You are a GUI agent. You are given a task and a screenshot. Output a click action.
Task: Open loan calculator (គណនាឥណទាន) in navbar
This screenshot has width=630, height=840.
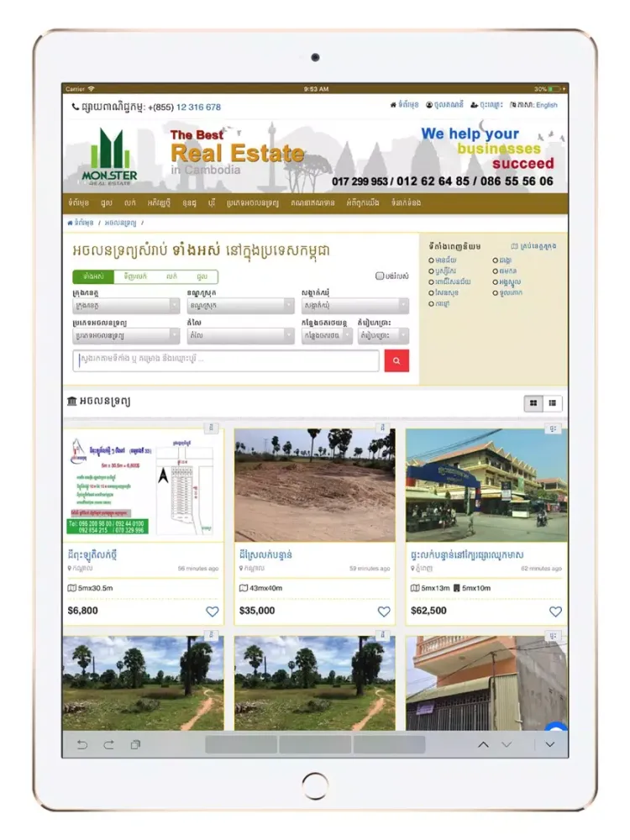point(312,203)
